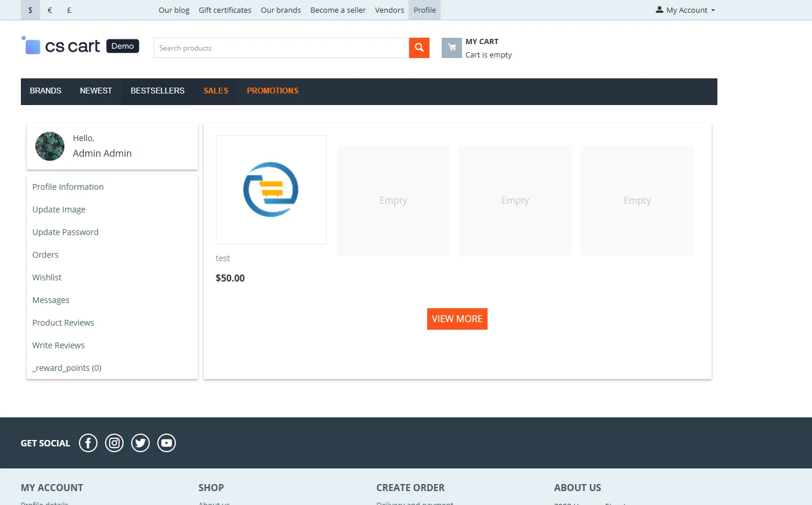Go to Update Password link
This screenshot has height=505, width=812.
point(66,232)
